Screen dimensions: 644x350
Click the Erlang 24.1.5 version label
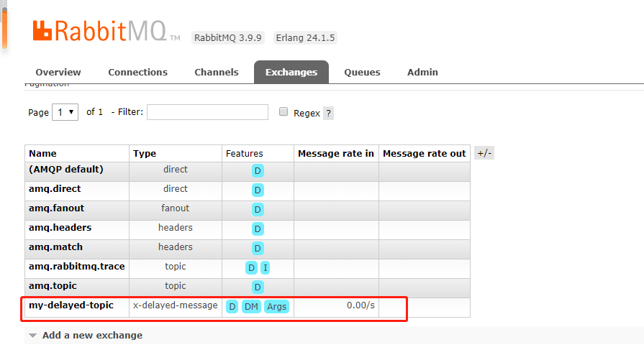coord(305,38)
